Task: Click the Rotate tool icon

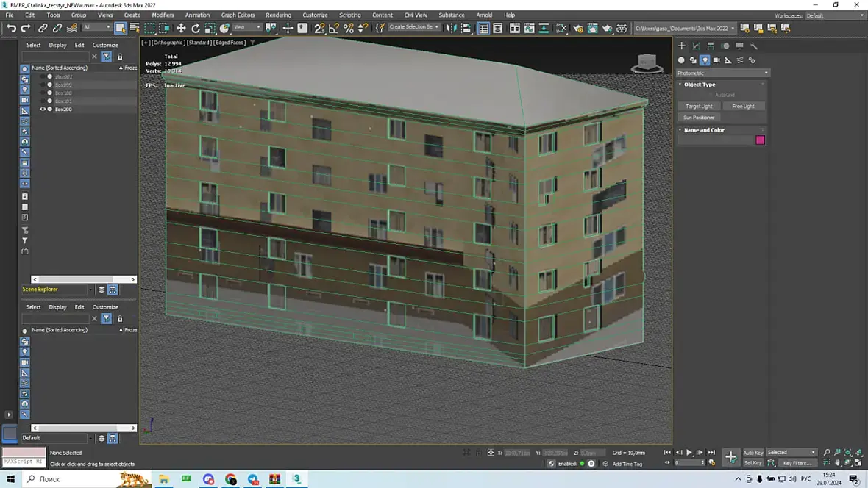Action: 196,28
